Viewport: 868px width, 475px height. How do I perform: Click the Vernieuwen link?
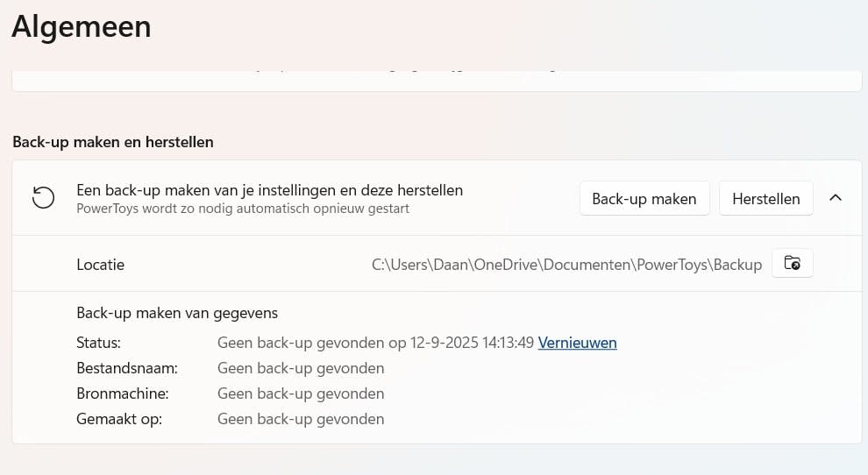(577, 343)
